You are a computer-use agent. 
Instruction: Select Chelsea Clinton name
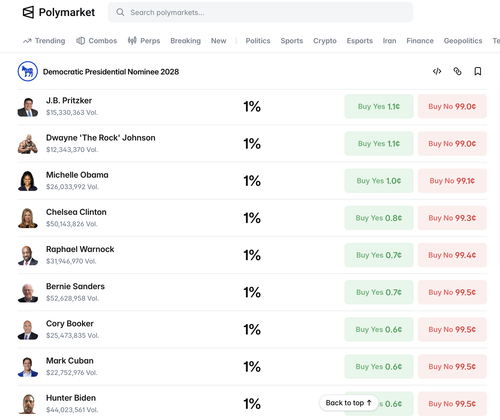(x=76, y=212)
